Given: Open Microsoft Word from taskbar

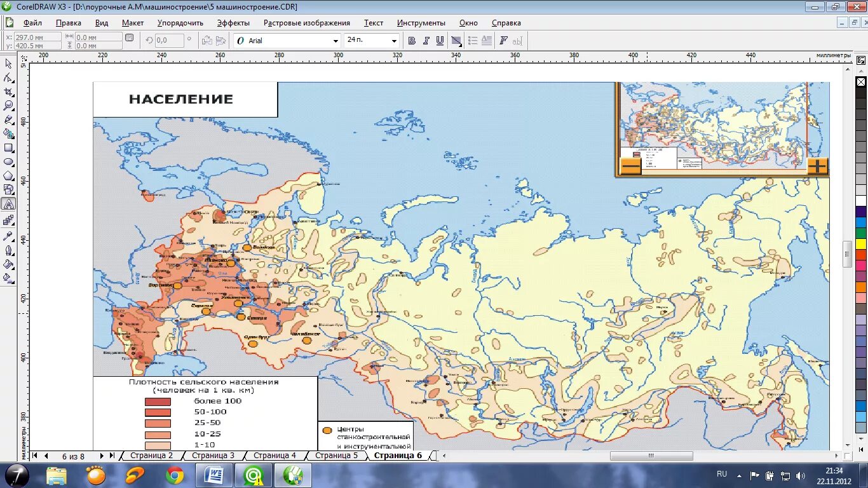Looking at the screenshot, I should 214,475.
